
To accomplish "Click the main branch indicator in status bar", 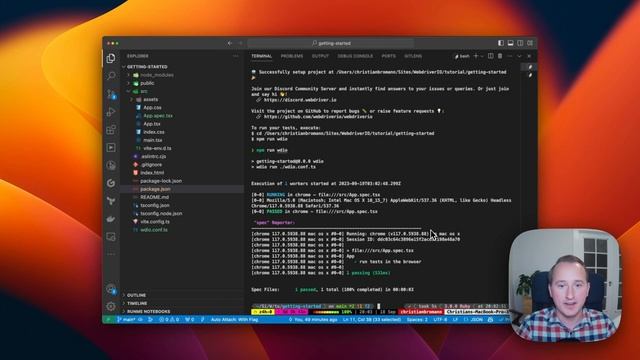I will (x=126, y=320).
